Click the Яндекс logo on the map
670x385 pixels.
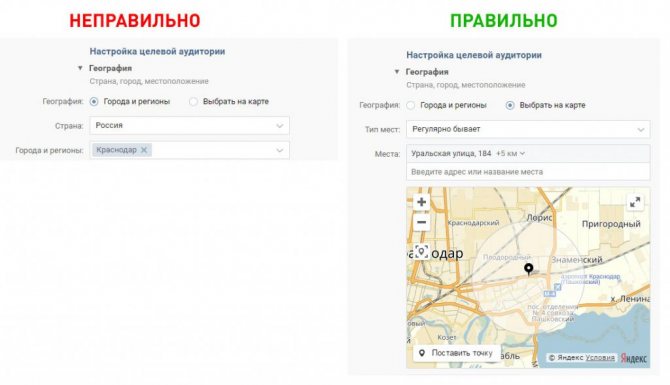(634, 358)
